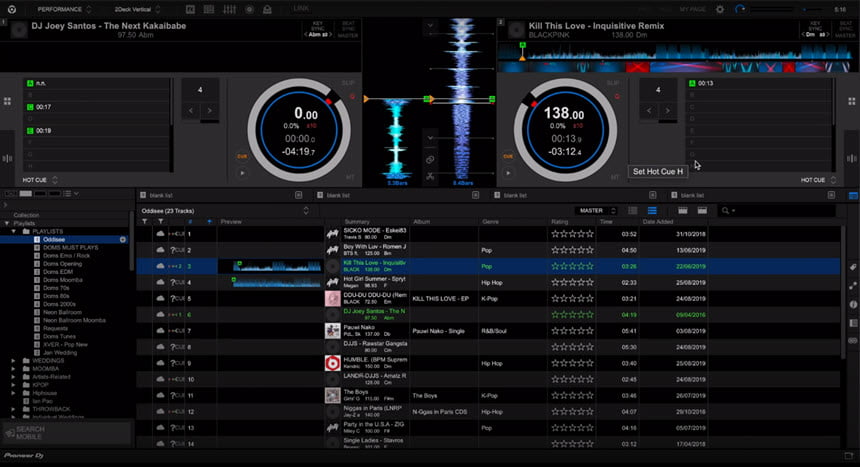Open deck 2 HOT CUE mode selector

818,180
